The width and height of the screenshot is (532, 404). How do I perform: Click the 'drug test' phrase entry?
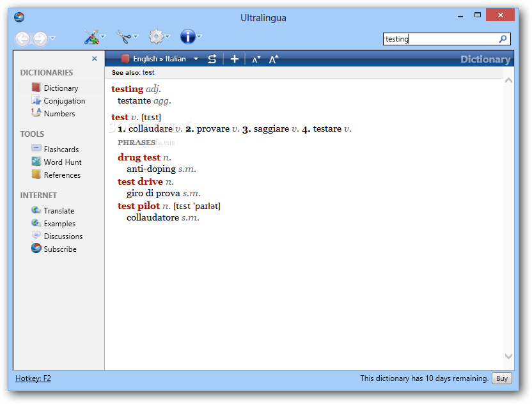pyautogui.click(x=139, y=157)
